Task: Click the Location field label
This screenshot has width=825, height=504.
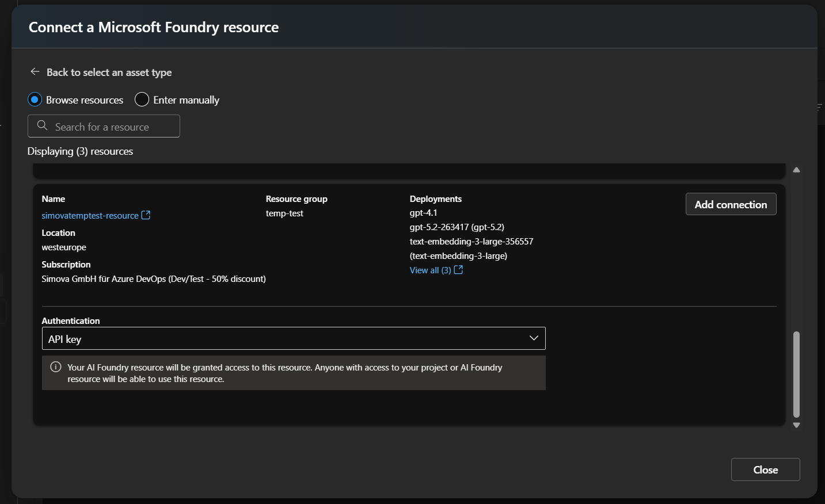Action: pyautogui.click(x=58, y=233)
